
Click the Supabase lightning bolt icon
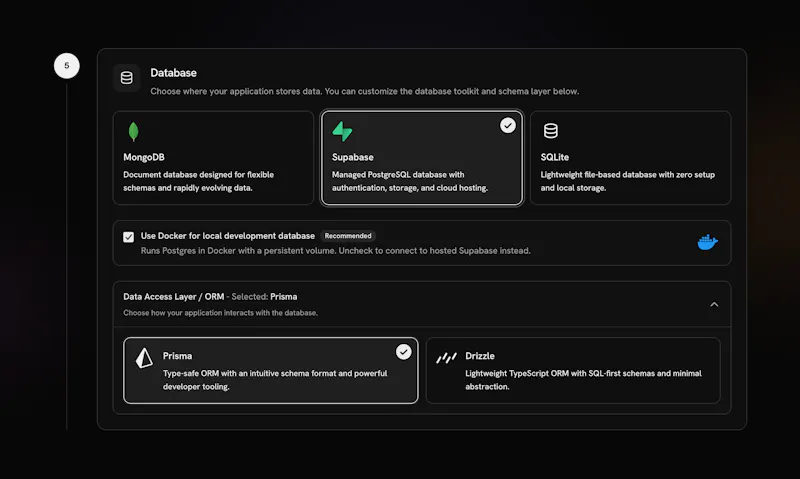tap(342, 131)
